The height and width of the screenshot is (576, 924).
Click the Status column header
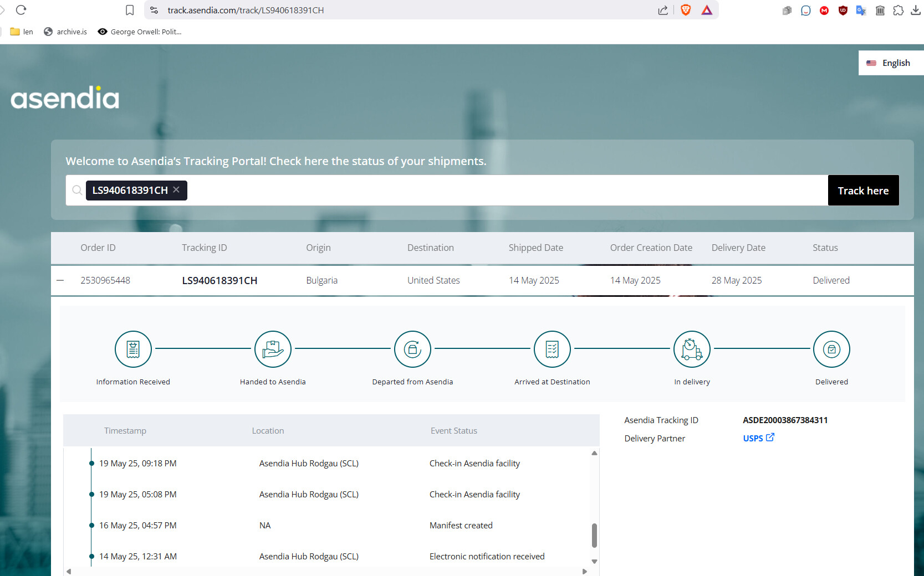coord(825,248)
